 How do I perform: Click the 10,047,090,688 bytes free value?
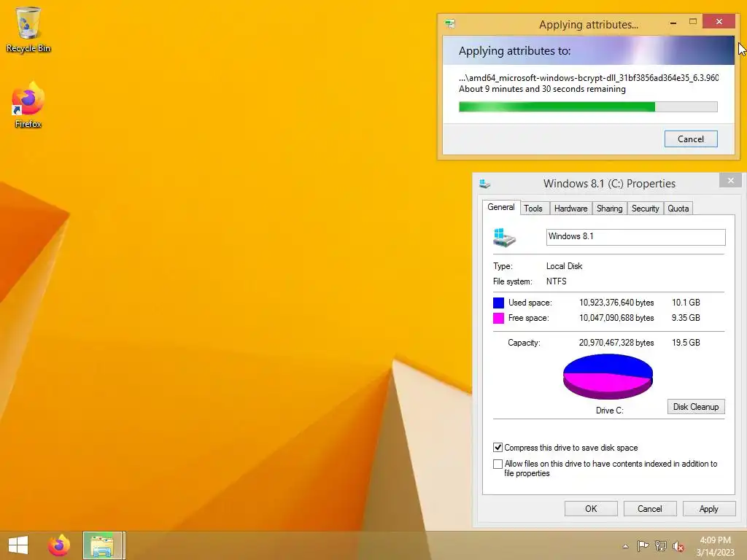(616, 318)
